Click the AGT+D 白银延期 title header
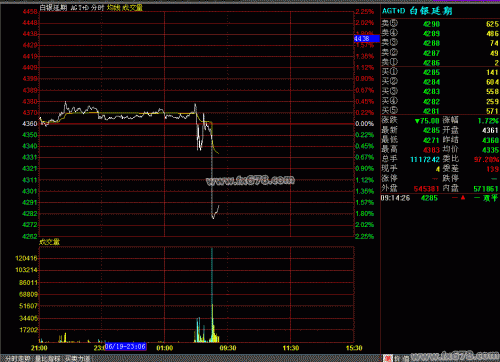The image size is (500, 362). click(x=417, y=11)
